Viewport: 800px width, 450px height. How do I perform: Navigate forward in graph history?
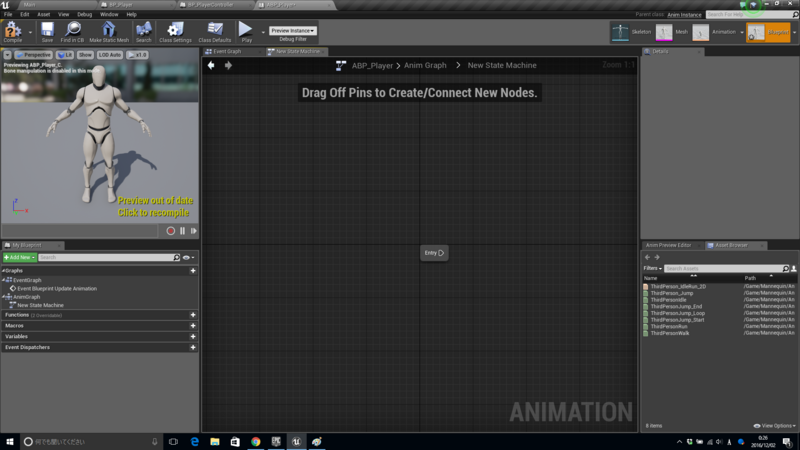tap(228, 65)
